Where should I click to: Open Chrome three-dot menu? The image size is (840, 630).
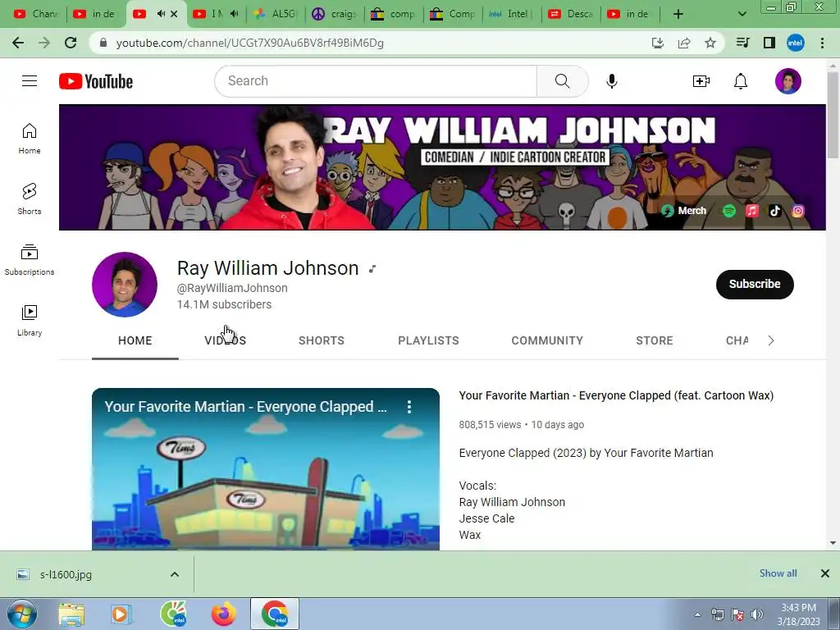822,43
